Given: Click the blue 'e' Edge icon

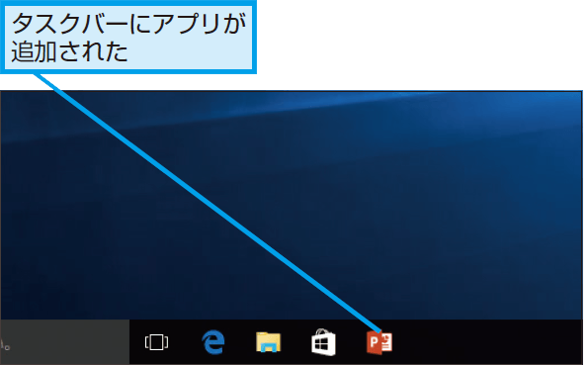Looking at the screenshot, I should 213,342.
